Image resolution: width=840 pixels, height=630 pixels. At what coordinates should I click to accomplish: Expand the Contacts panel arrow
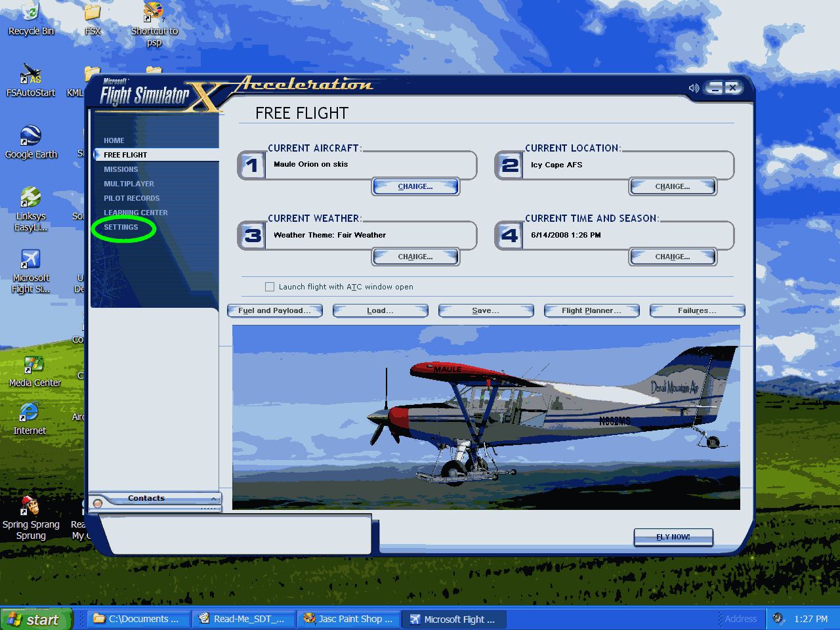click(213, 499)
